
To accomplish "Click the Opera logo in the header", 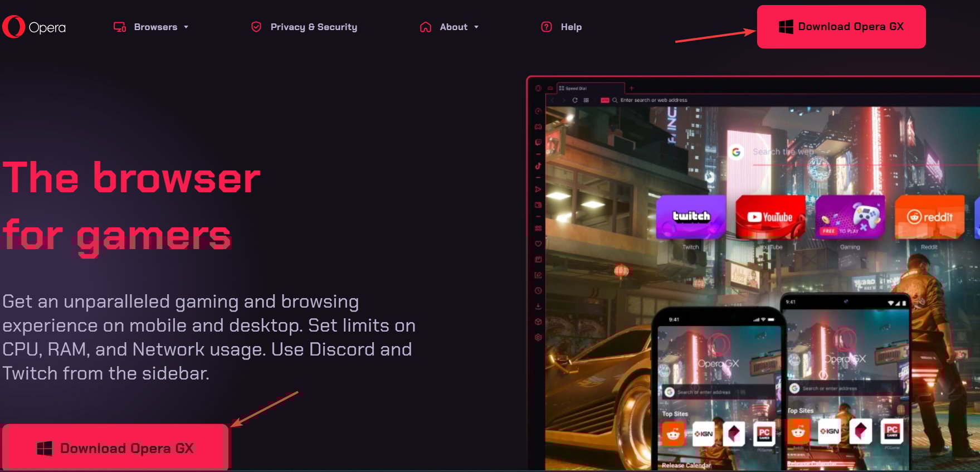I will point(34,27).
